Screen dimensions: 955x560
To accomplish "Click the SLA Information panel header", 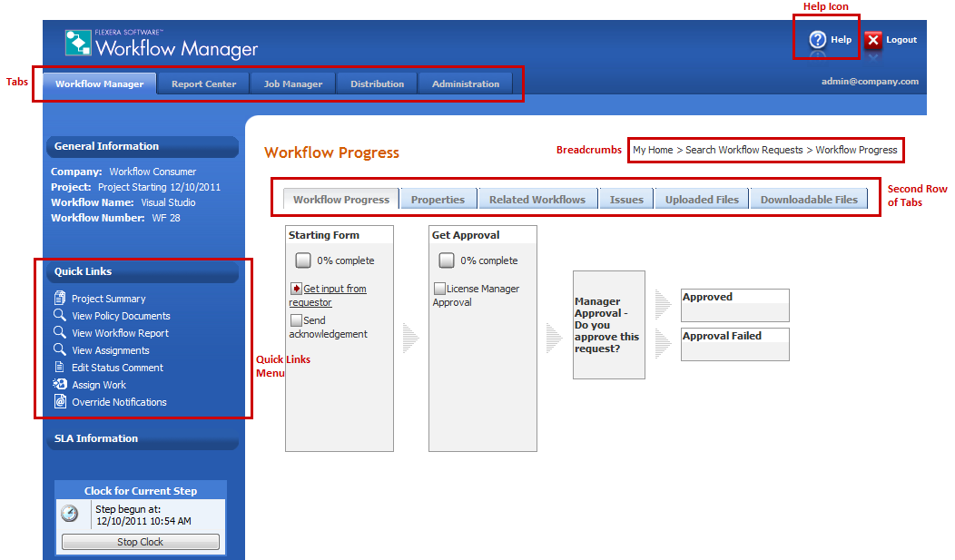I will [143, 438].
